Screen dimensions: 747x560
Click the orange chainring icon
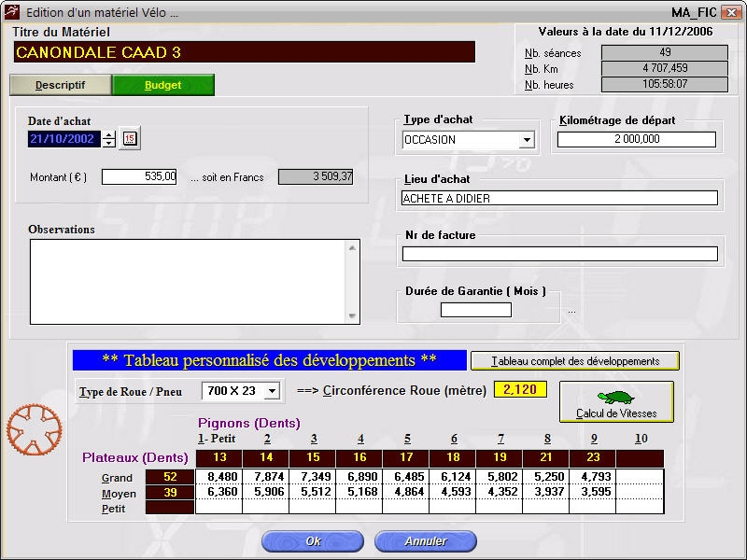(x=34, y=429)
